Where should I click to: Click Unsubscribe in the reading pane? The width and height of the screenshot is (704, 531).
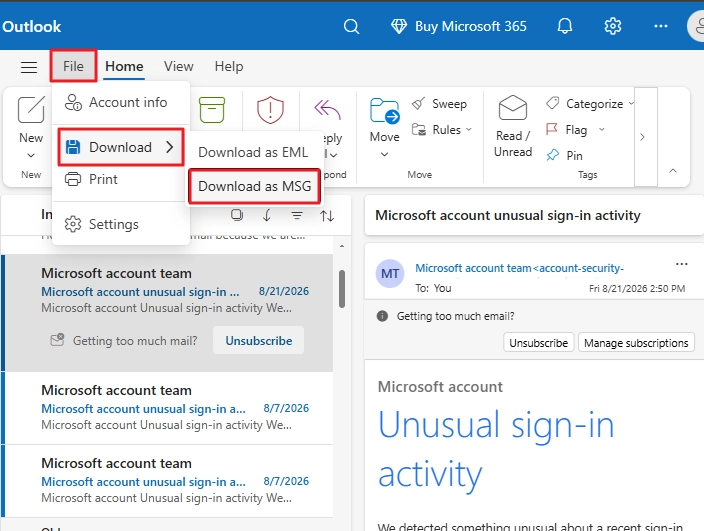(x=538, y=343)
